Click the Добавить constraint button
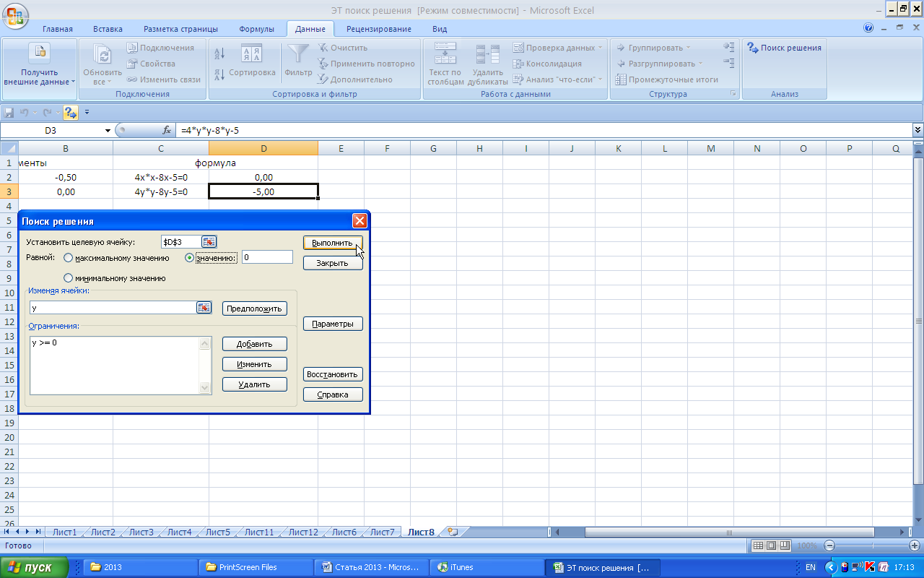 click(254, 344)
